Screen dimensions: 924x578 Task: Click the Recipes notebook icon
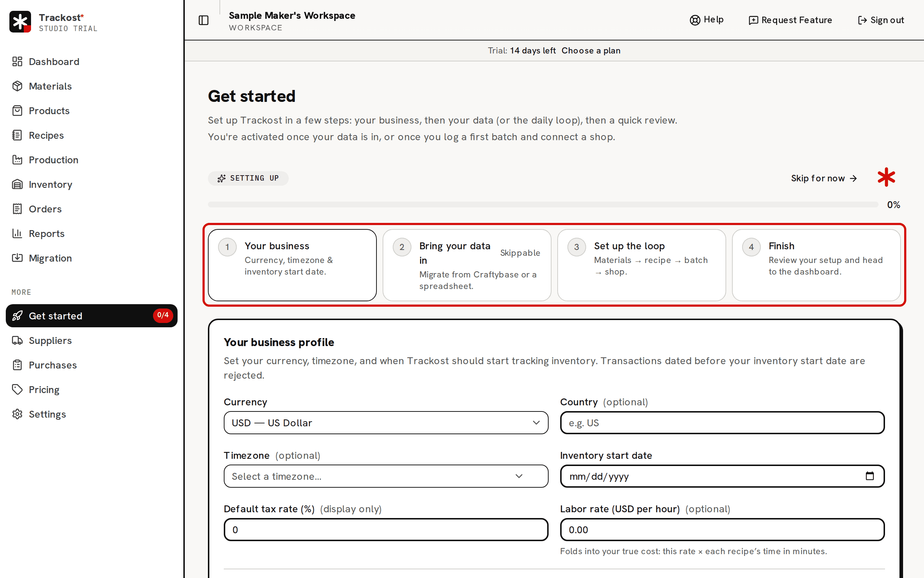coord(17,135)
